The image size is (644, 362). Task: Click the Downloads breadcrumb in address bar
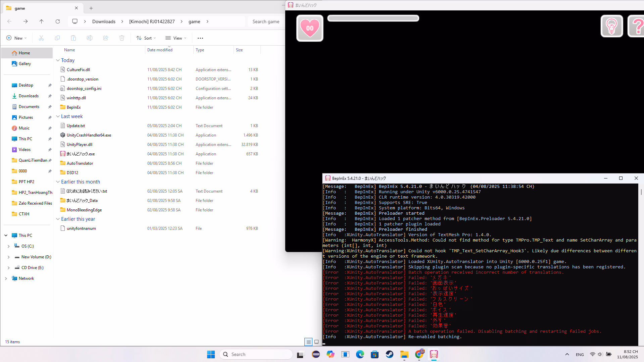[104, 21]
